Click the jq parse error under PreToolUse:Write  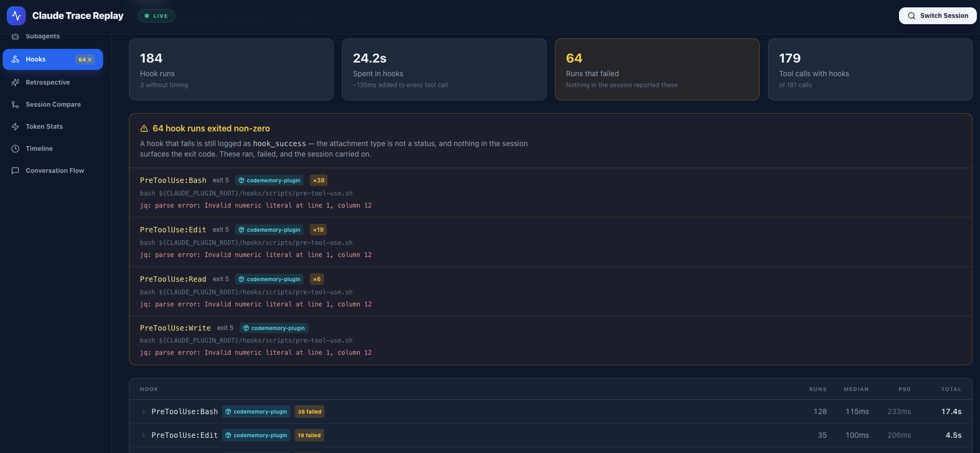(x=256, y=353)
